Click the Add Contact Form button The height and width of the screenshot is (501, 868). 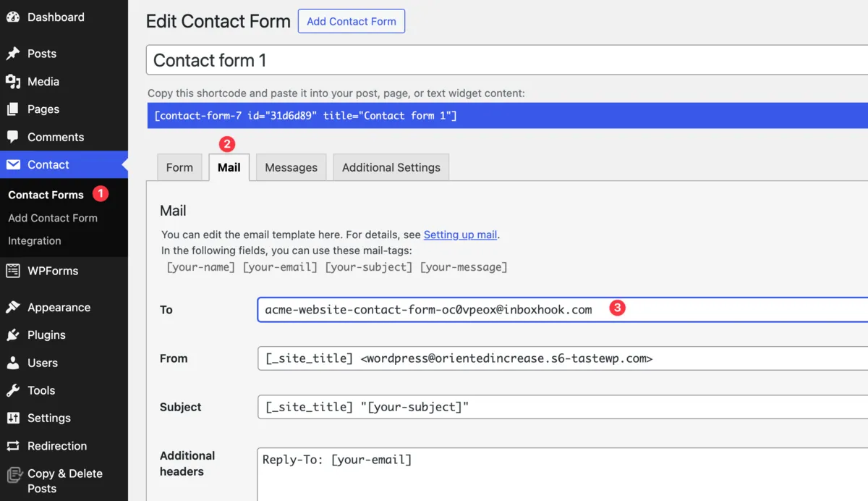tap(351, 21)
